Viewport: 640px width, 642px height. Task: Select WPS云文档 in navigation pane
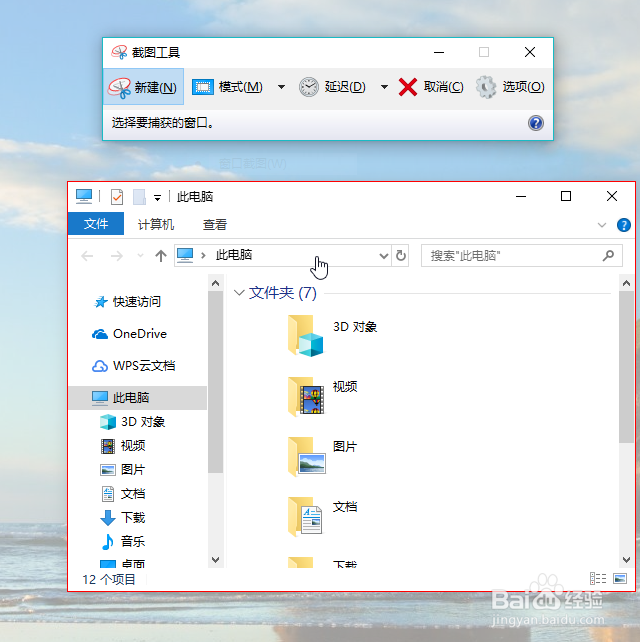click(133, 366)
